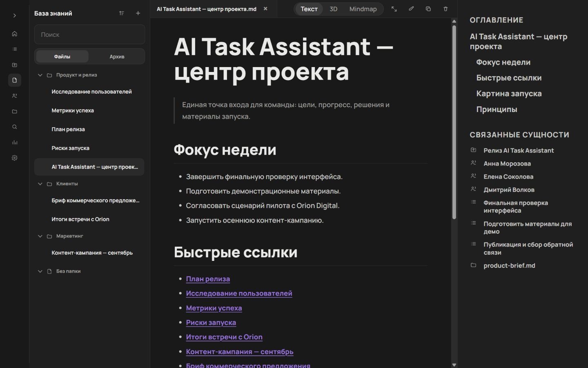This screenshot has width=588, height=368.
Task: Open Риски запуска in file tree
Action: pos(70,148)
